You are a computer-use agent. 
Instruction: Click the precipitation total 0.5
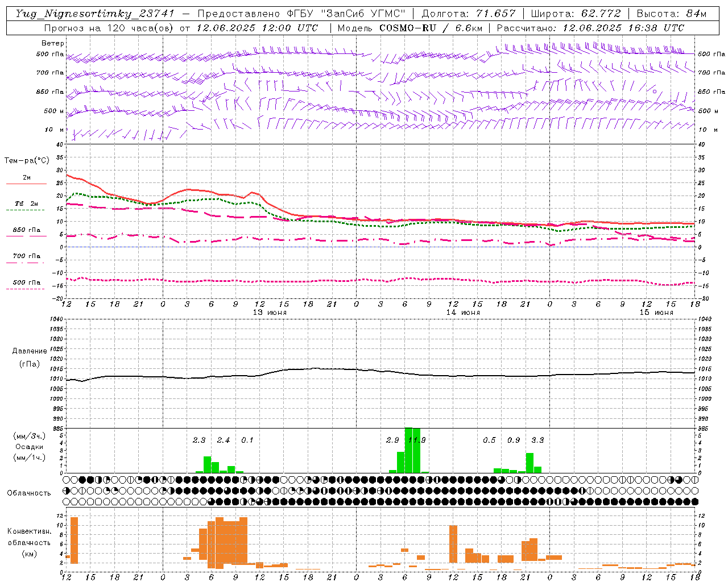tap(489, 440)
